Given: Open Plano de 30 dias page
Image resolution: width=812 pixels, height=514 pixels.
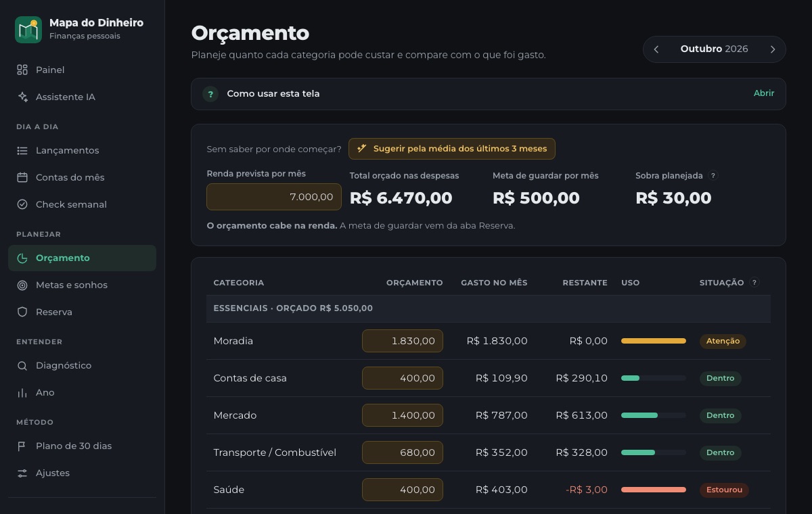Looking at the screenshot, I should (82, 446).
